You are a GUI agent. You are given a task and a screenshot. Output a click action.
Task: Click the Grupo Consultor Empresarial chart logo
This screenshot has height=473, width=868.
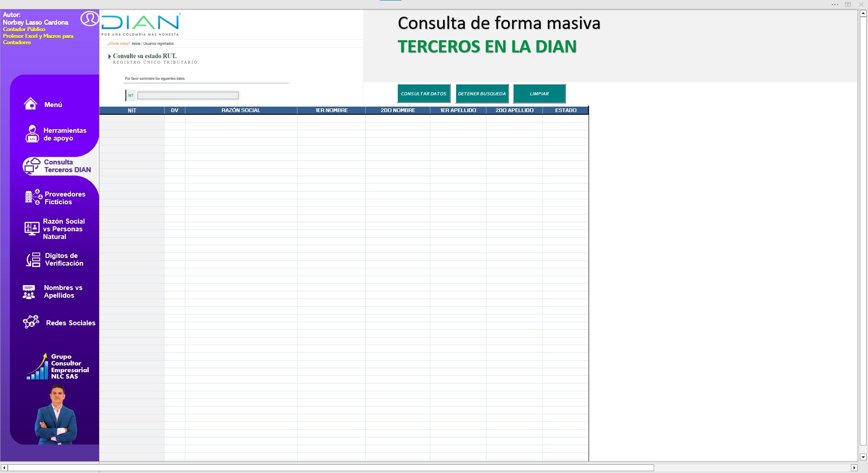click(37, 366)
